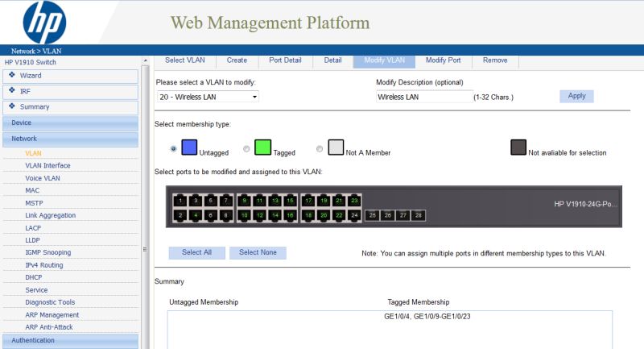Open the Port Detail tab
The height and width of the screenshot is (349, 644).
click(285, 60)
